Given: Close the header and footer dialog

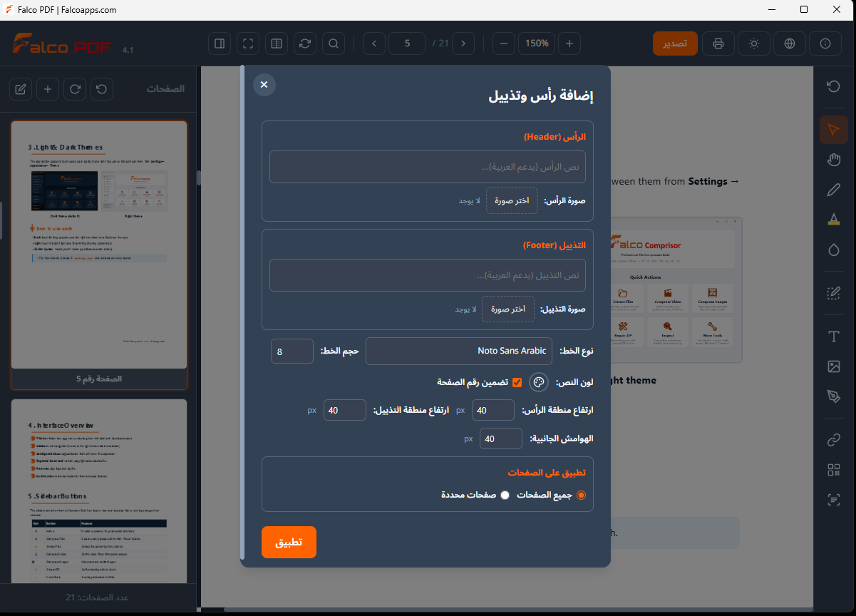Looking at the screenshot, I should coord(264,85).
